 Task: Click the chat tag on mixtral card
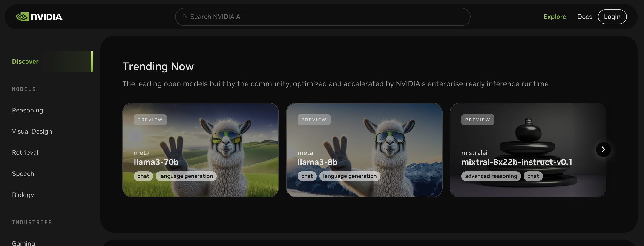tap(533, 176)
